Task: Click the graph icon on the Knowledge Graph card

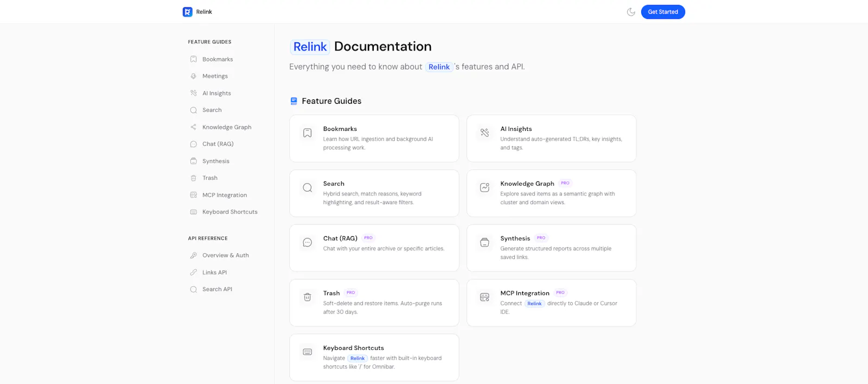Action: click(484, 187)
